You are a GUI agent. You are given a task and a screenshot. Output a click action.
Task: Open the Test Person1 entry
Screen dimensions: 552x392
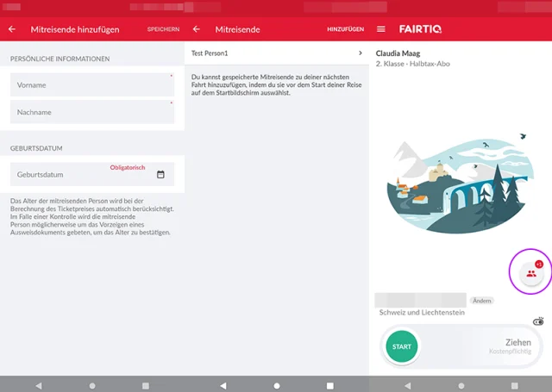(277, 53)
